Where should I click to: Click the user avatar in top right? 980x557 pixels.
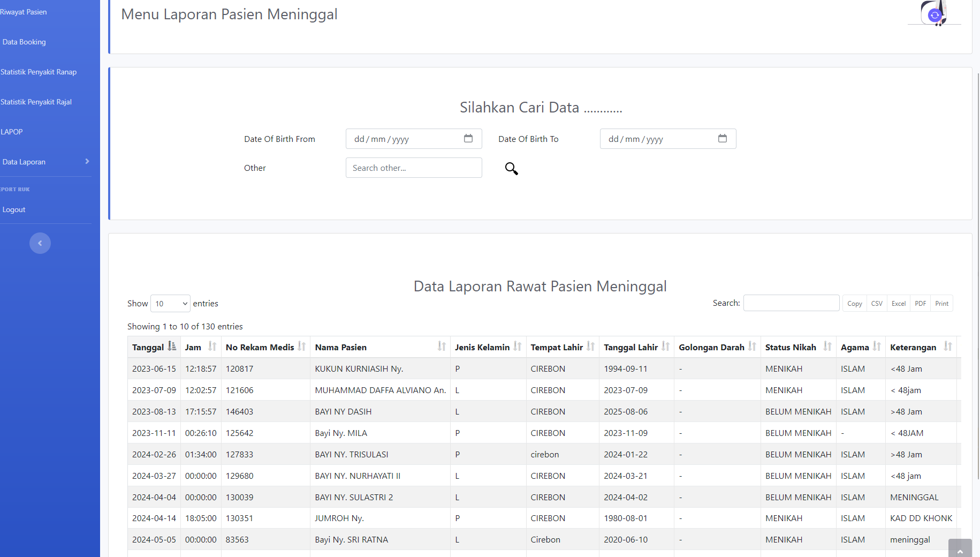935,13
